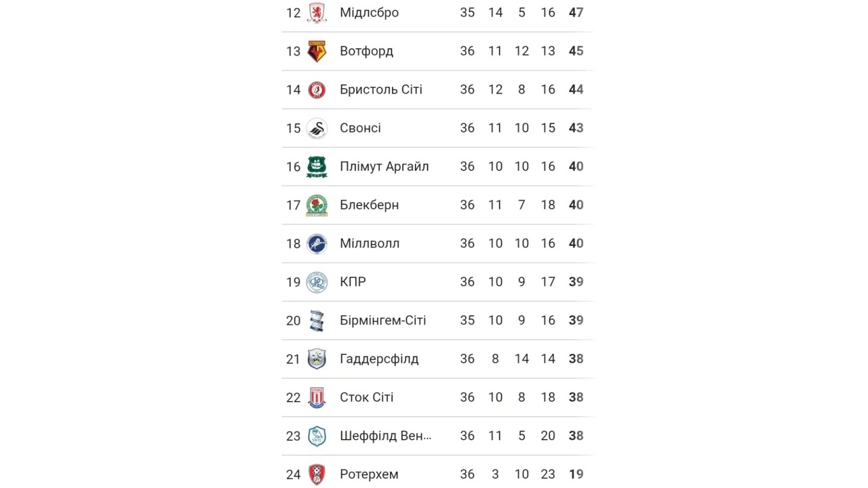Click the Stoke City striped crest
Image resolution: width=868 pixels, height=488 pixels.
pyautogui.click(x=317, y=398)
